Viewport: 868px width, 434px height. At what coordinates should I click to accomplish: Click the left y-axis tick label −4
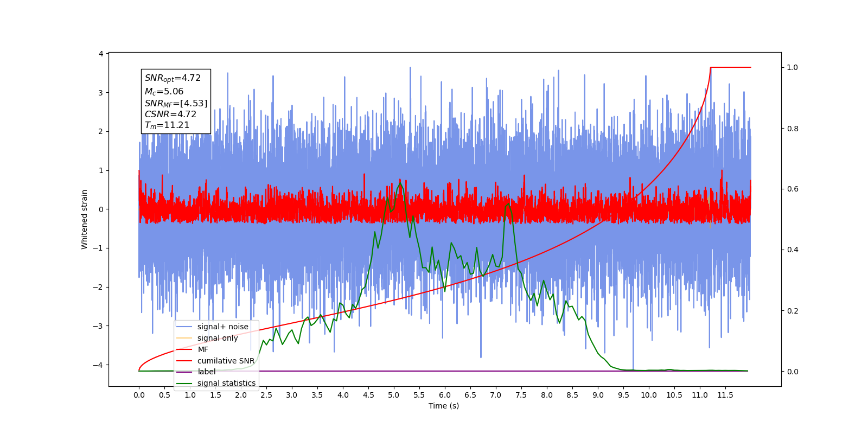click(x=98, y=365)
